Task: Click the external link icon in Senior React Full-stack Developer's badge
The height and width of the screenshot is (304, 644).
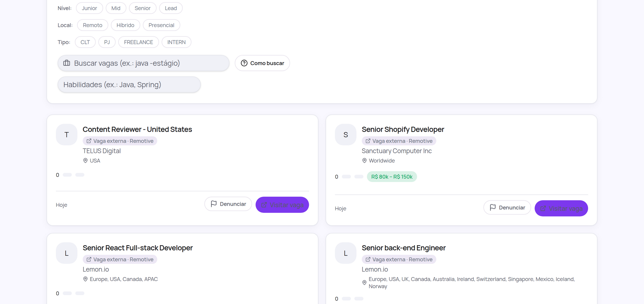Action: click(x=89, y=260)
